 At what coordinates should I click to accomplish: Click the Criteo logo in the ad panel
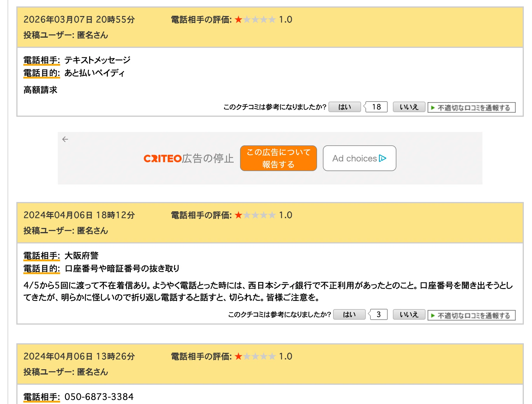tap(163, 159)
